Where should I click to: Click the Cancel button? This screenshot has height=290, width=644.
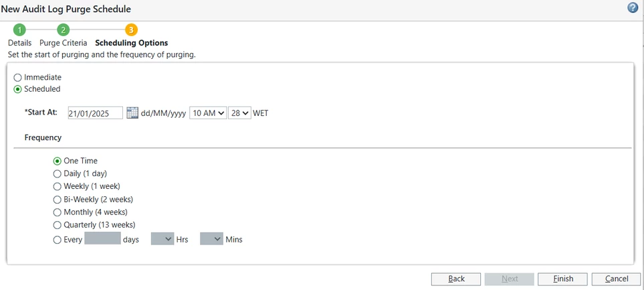coord(616,279)
